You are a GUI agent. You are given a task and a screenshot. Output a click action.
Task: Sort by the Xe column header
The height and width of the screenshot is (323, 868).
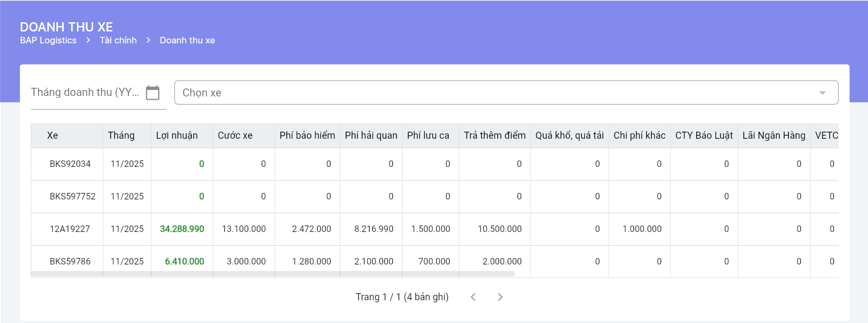[53, 135]
